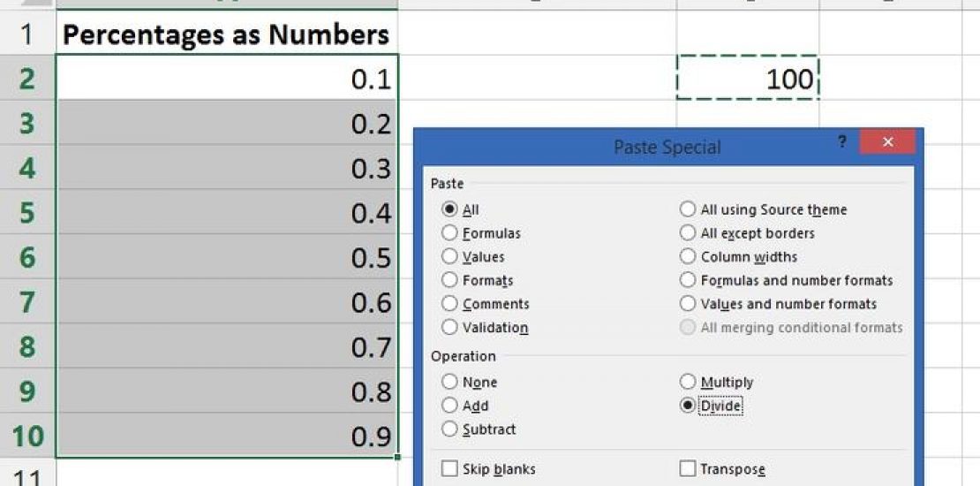Set operation to Multiply
Image resolution: width=980 pixels, height=486 pixels.
[688, 382]
